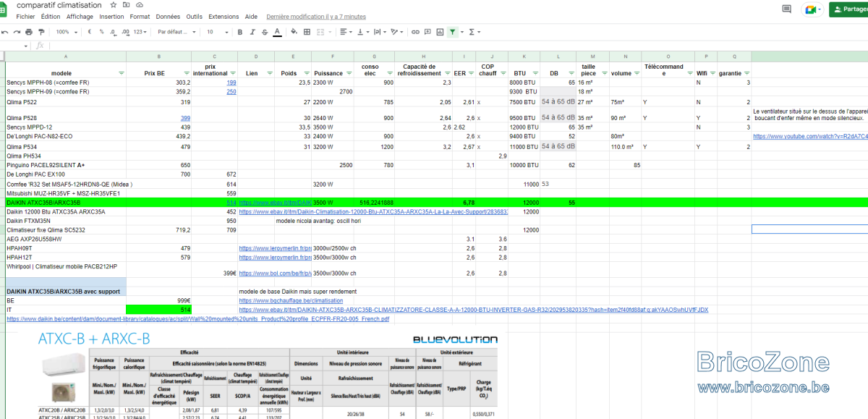View the cloud save status
868x419 pixels.
(x=139, y=5)
